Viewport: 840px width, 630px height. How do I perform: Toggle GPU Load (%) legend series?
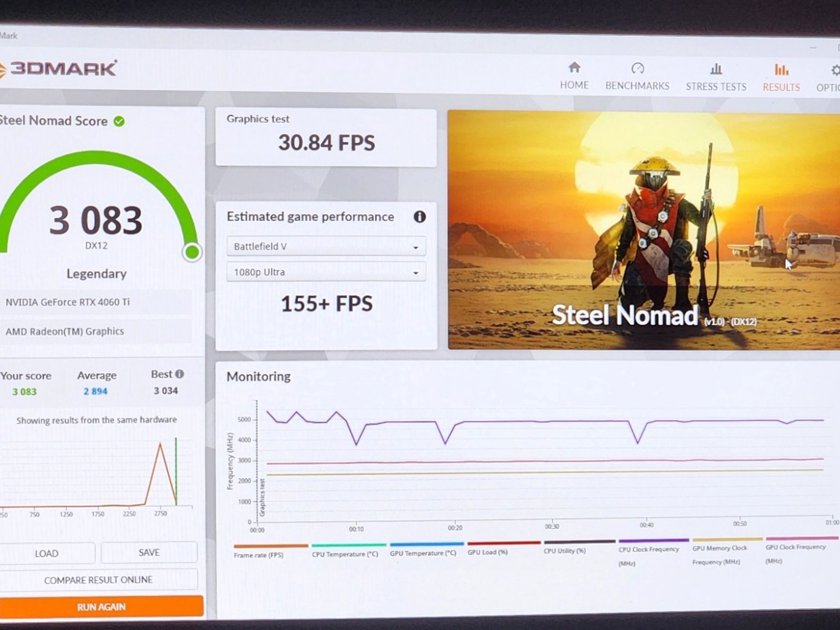pyautogui.click(x=504, y=548)
